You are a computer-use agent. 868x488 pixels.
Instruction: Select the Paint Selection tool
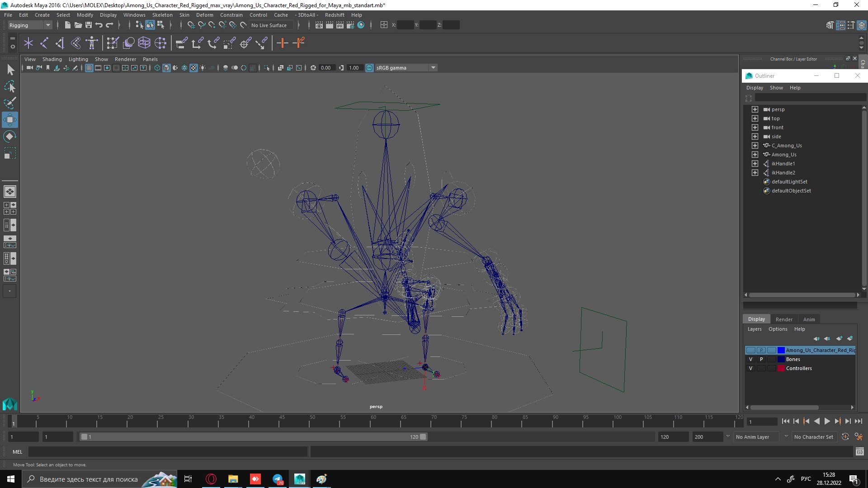pos(10,103)
